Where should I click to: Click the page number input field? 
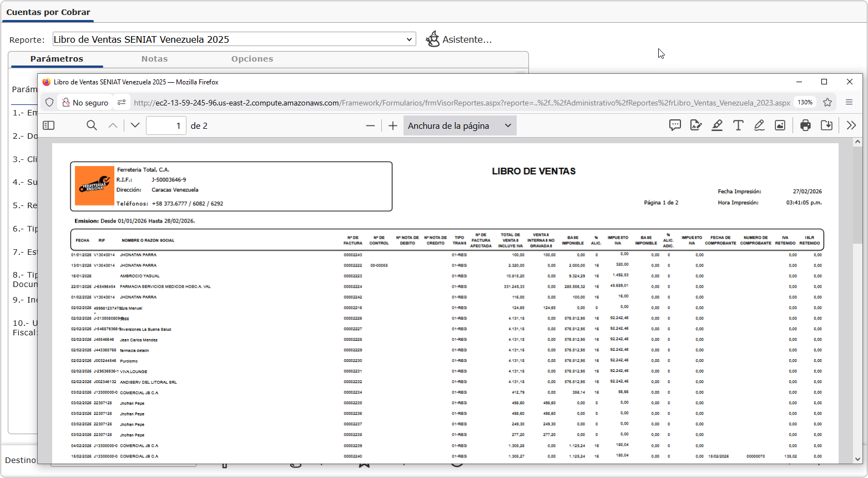click(166, 126)
